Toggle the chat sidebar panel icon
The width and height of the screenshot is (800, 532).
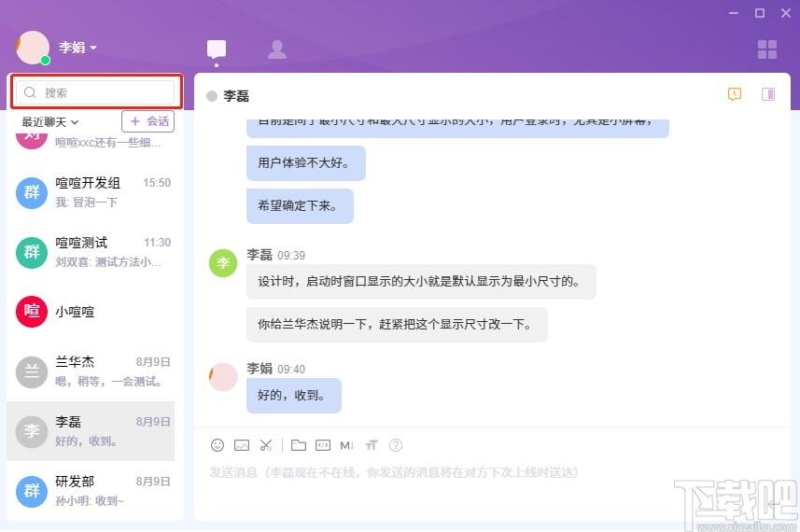[768, 94]
